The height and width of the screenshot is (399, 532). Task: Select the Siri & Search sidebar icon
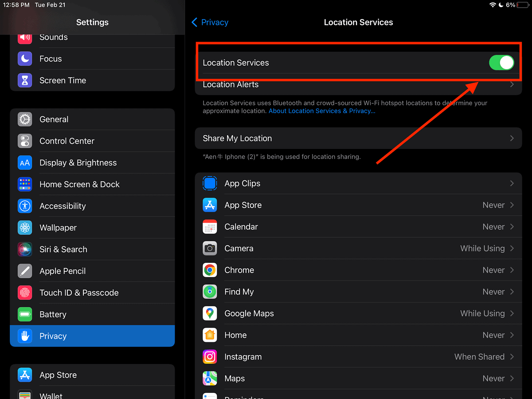[25, 249]
